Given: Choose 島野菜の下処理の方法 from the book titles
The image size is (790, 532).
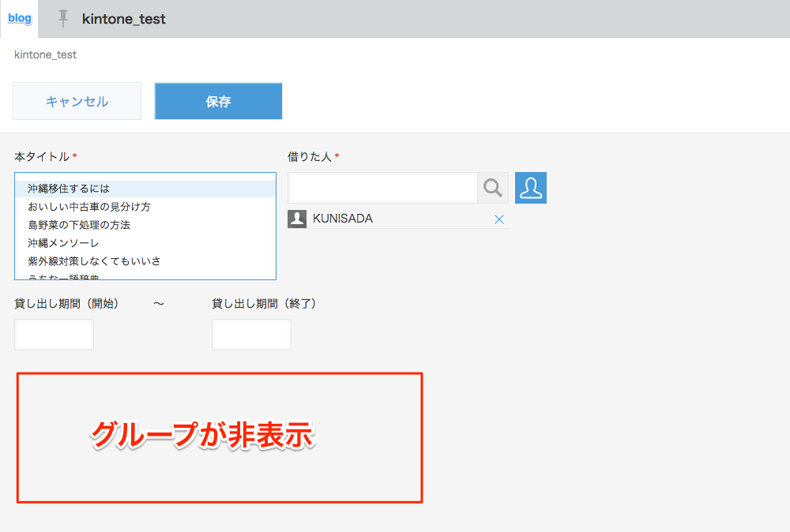Looking at the screenshot, I should pyautogui.click(x=79, y=225).
